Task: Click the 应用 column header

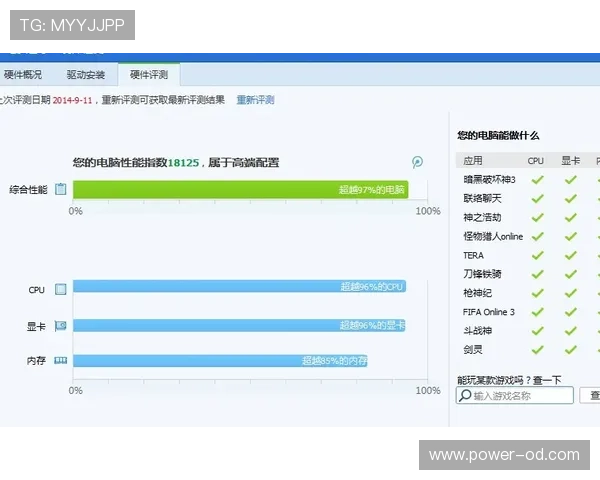Action: (x=473, y=161)
